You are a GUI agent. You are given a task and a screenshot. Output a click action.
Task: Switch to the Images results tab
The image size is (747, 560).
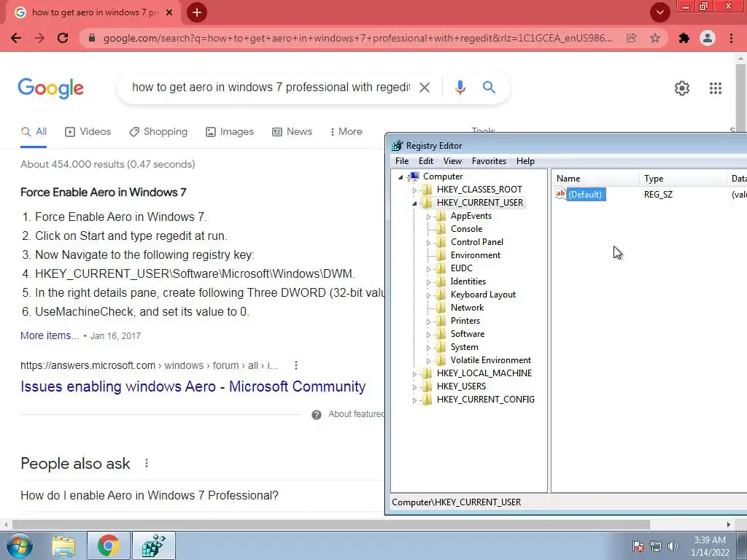pyautogui.click(x=230, y=132)
